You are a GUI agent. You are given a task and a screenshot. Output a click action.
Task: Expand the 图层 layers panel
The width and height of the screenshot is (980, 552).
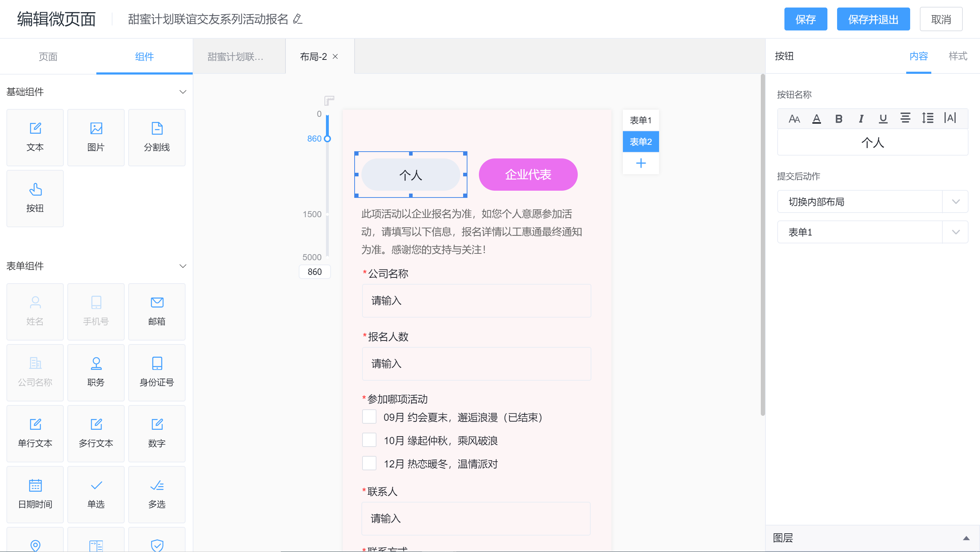(966, 538)
